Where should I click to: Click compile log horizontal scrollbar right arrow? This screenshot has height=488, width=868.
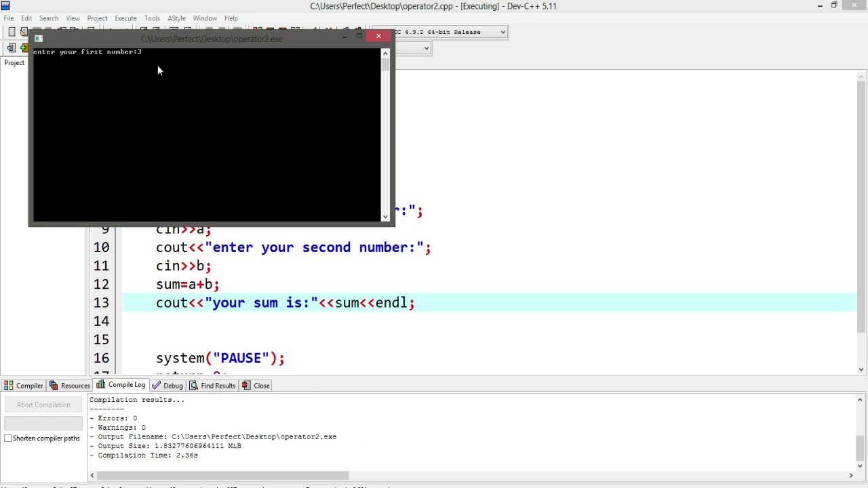[851, 476]
